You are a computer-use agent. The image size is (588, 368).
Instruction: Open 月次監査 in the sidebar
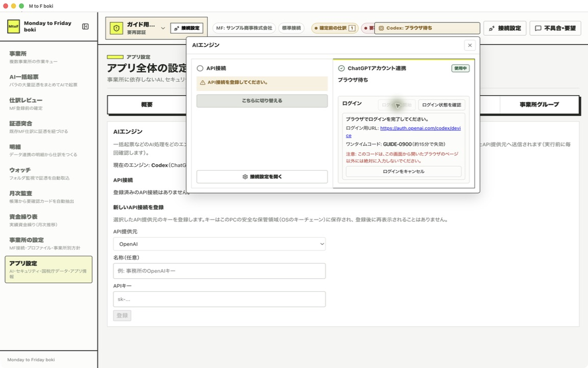(48, 197)
